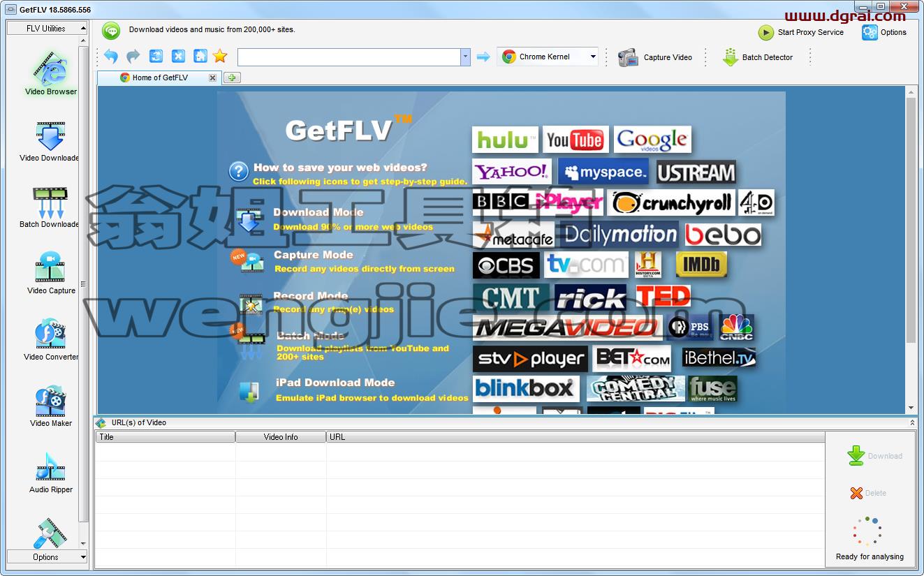
Task: Click the hulu logo
Action: tap(505, 140)
